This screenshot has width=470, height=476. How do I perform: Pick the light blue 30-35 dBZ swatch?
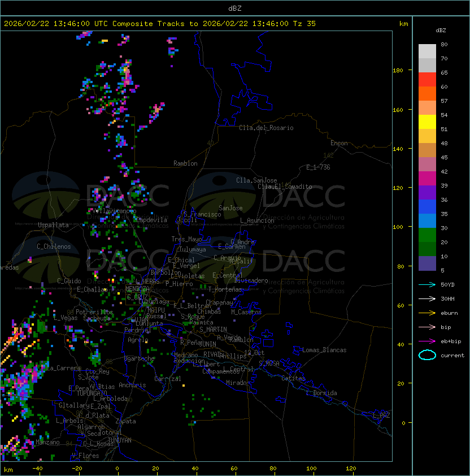427,220
